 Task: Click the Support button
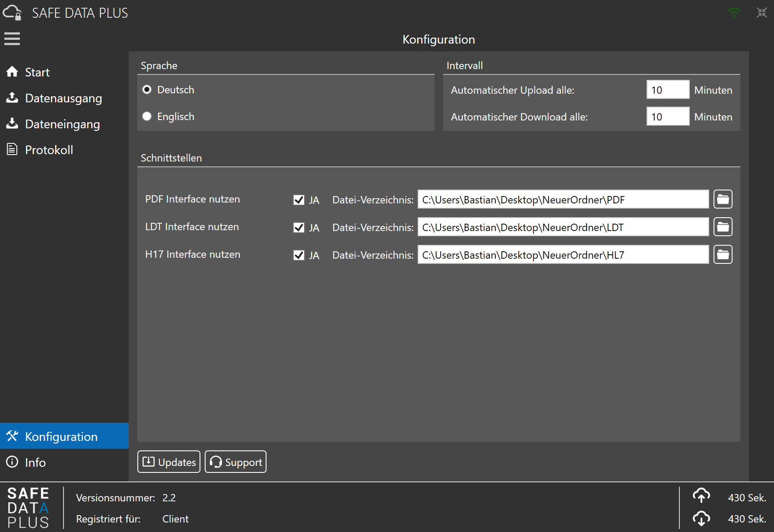235,462
